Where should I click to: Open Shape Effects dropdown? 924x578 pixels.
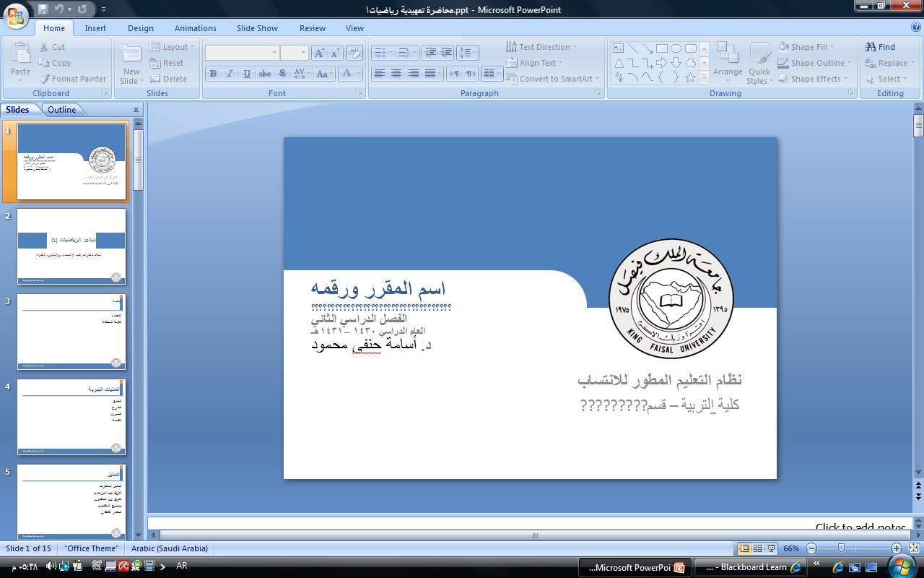point(813,79)
